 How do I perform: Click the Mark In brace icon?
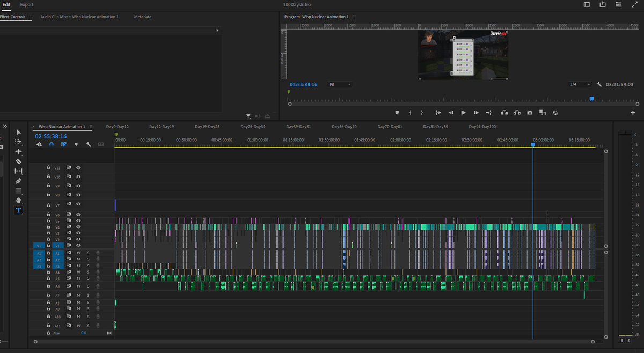(x=410, y=113)
